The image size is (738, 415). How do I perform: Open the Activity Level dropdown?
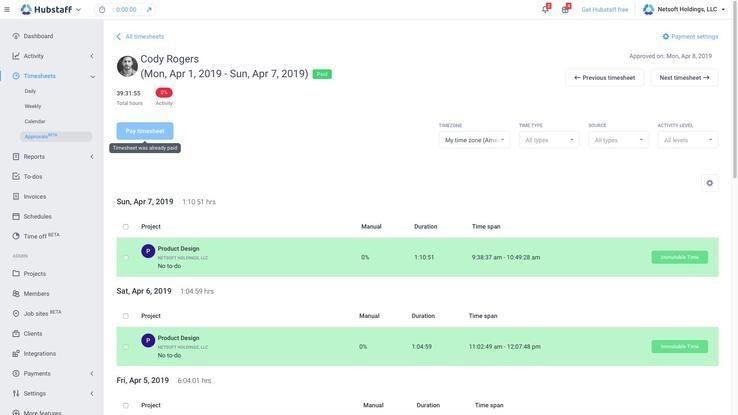coord(687,140)
